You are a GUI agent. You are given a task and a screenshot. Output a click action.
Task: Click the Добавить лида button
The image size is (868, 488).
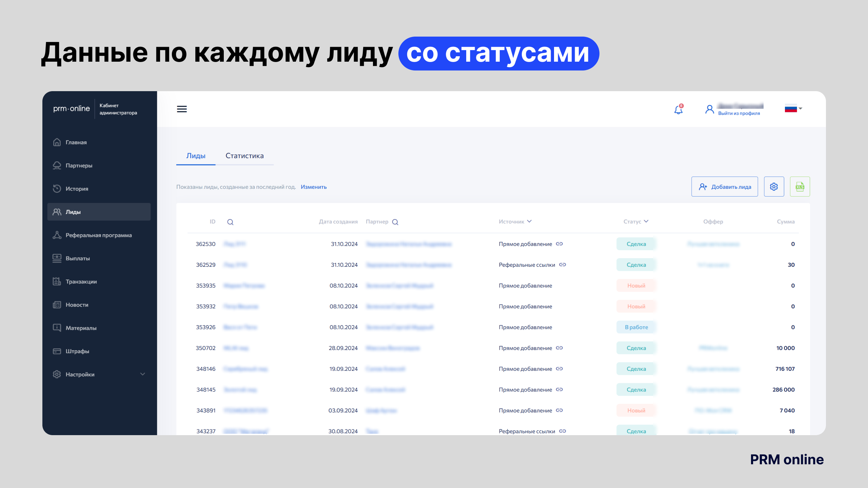(725, 187)
